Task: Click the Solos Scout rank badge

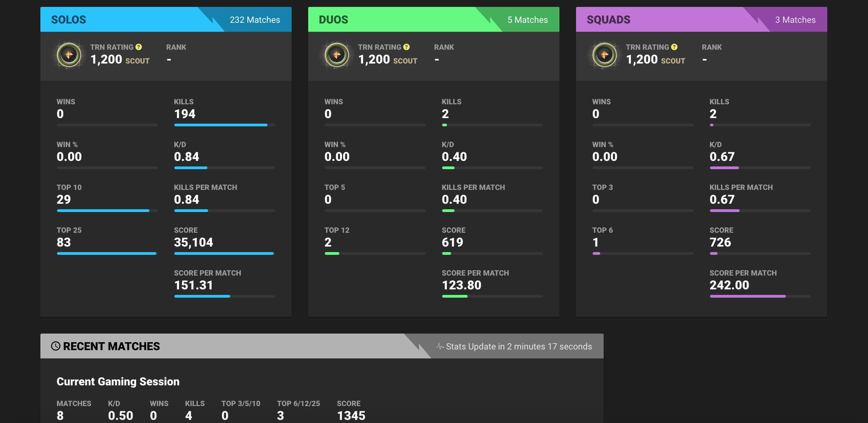Action: [x=69, y=55]
